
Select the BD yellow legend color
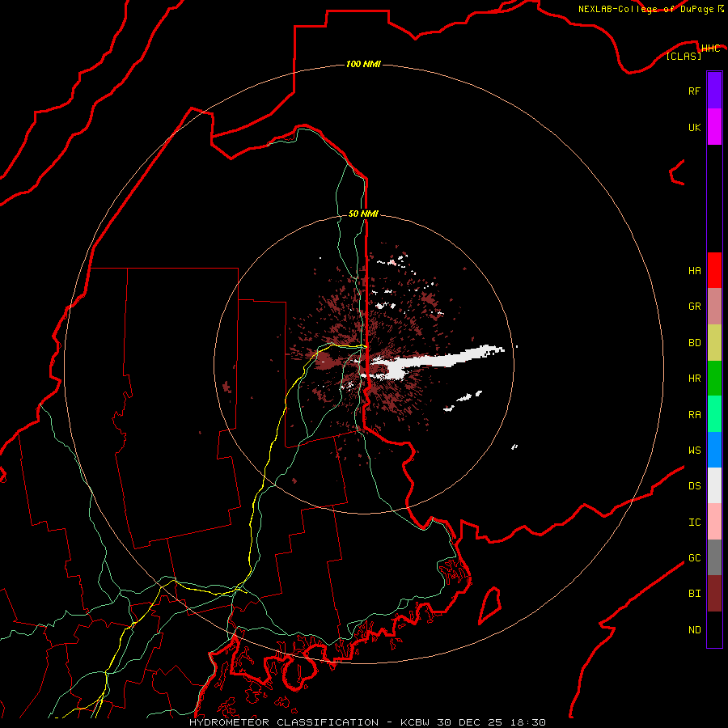click(714, 343)
